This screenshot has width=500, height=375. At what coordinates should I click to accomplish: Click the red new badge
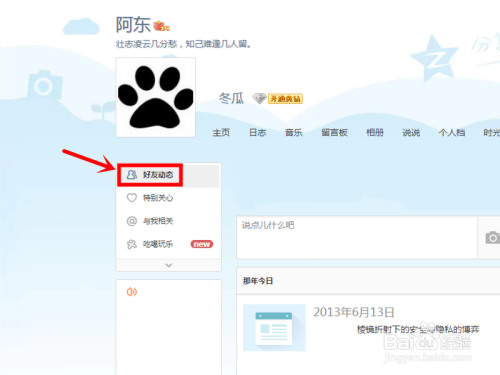pyautogui.click(x=202, y=244)
